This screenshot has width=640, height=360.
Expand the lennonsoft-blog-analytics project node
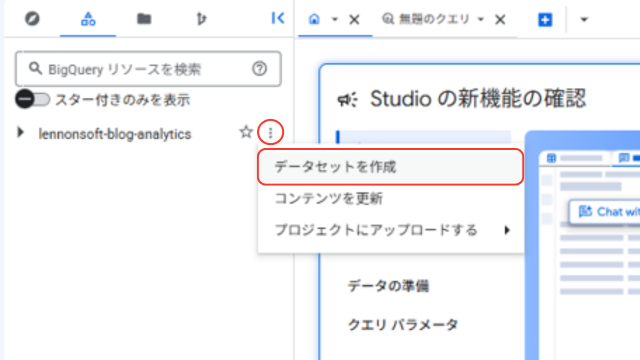20,132
